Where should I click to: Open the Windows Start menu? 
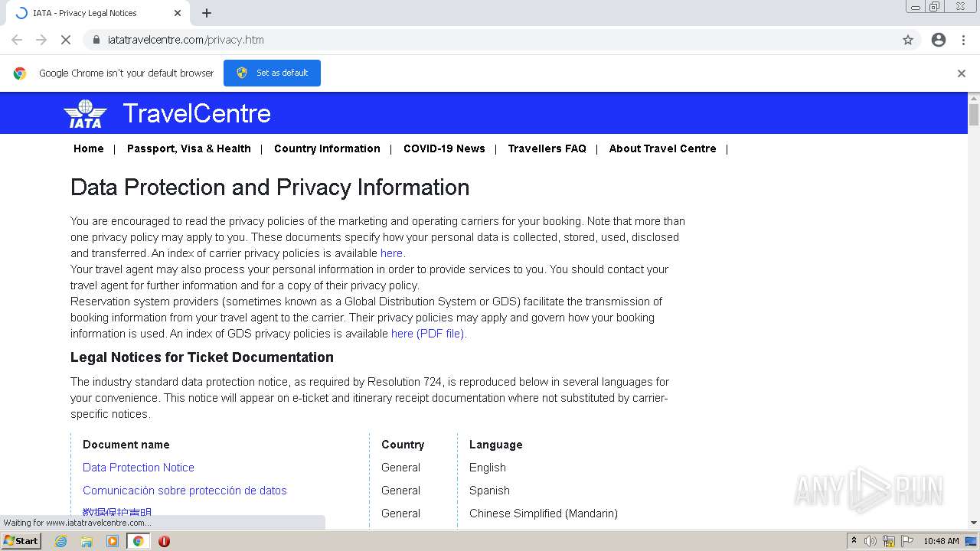coord(21,541)
